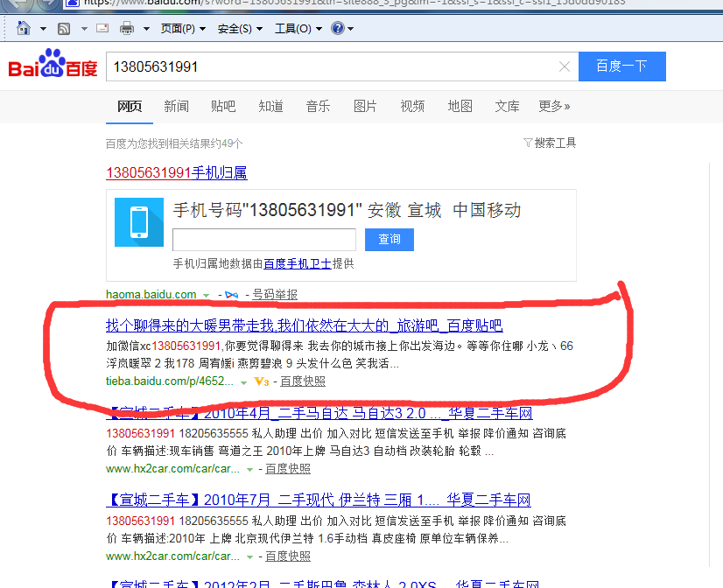Click the browser address bar URL

click(x=354, y=3)
